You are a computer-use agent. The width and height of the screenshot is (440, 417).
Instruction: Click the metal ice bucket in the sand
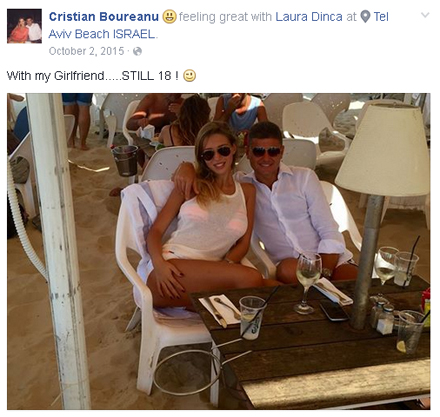[x=125, y=161]
